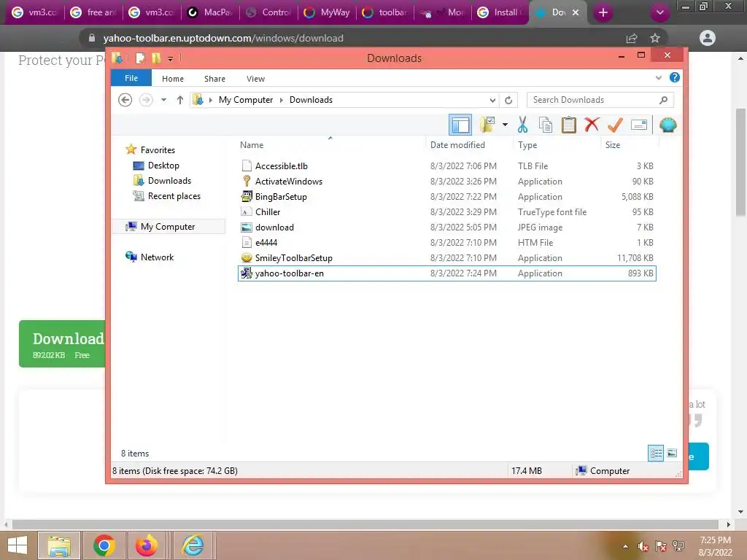
Task: Open the File ribbon tab
Action: pos(131,78)
